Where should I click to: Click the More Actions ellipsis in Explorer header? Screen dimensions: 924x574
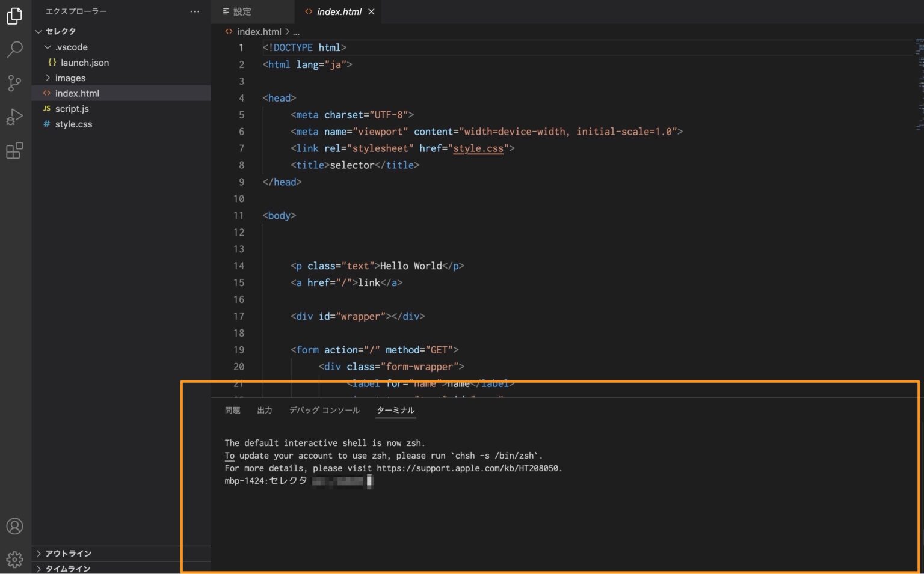[194, 11]
